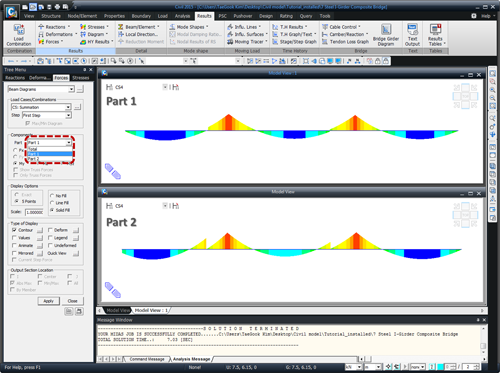Click the application logo button
The height and width of the screenshot is (373, 500).
[12, 12]
